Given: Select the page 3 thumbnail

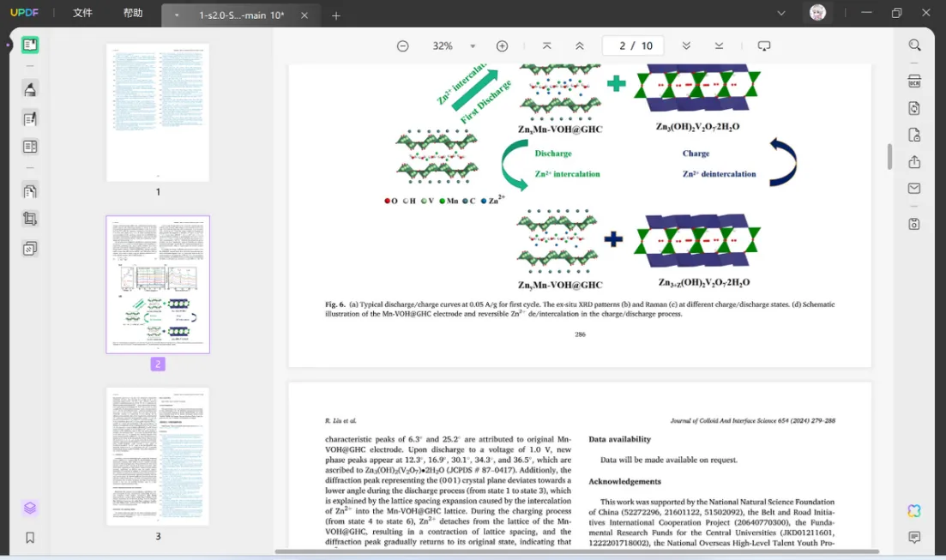Looking at the screenshot, I should point(158,456).
